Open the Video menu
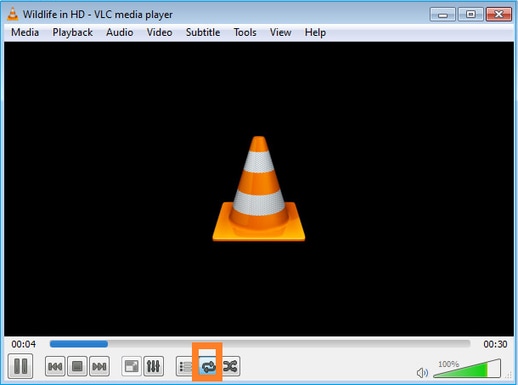Viewport: 518px width, 385px height. coord(159,32)
